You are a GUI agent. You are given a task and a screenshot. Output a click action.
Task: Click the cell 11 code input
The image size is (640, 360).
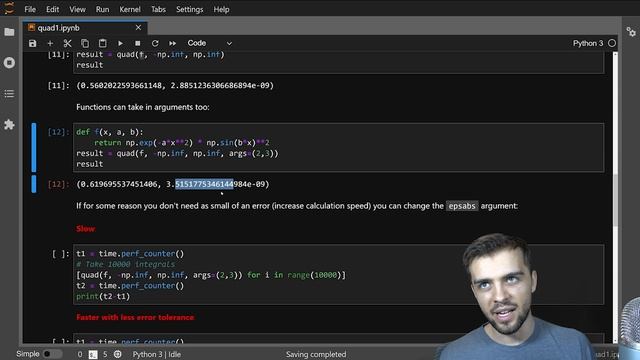click(338, 62)
